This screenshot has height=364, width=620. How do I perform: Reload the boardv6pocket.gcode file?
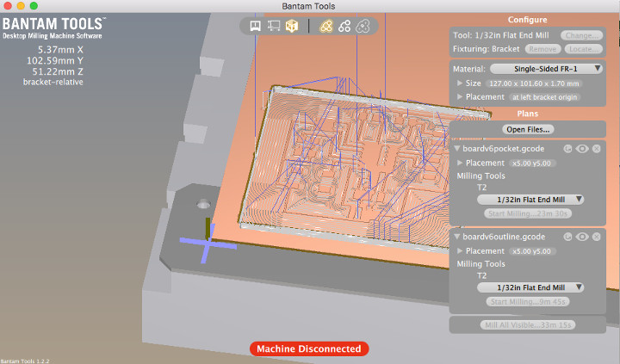[x=567, y=149]
